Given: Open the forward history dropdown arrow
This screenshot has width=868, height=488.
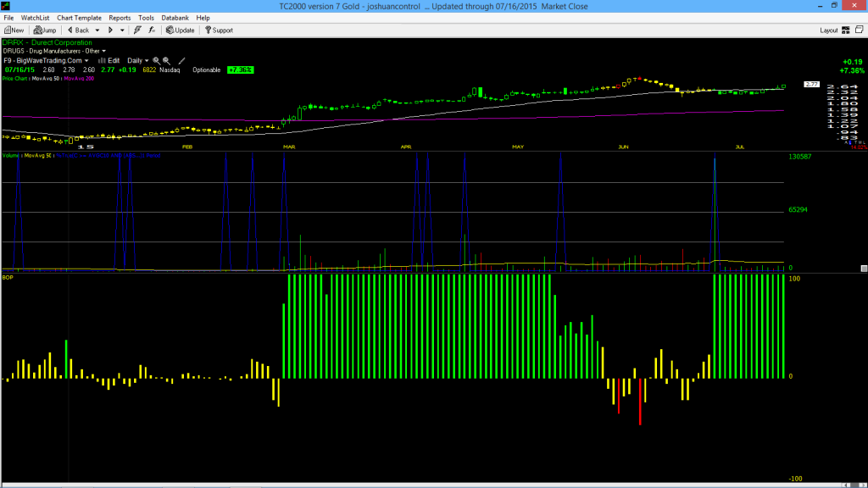Looking at the screenshot, I should tap(122, 30).
